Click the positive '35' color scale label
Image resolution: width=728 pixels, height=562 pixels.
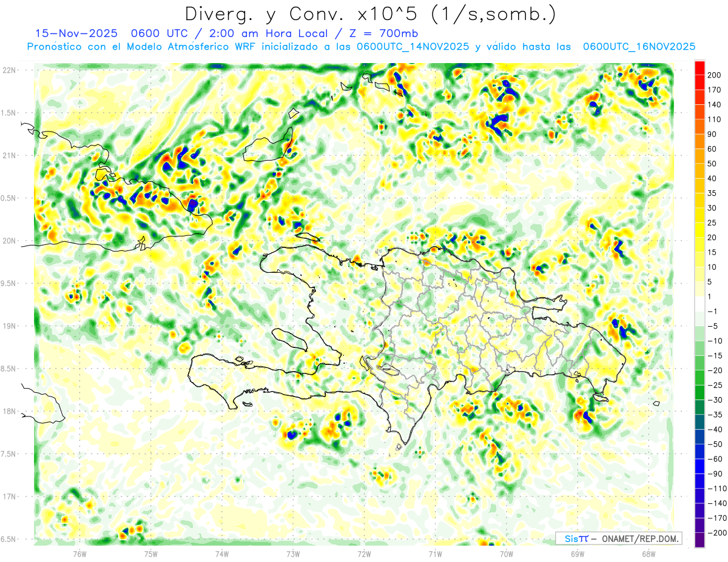point(713,193)
